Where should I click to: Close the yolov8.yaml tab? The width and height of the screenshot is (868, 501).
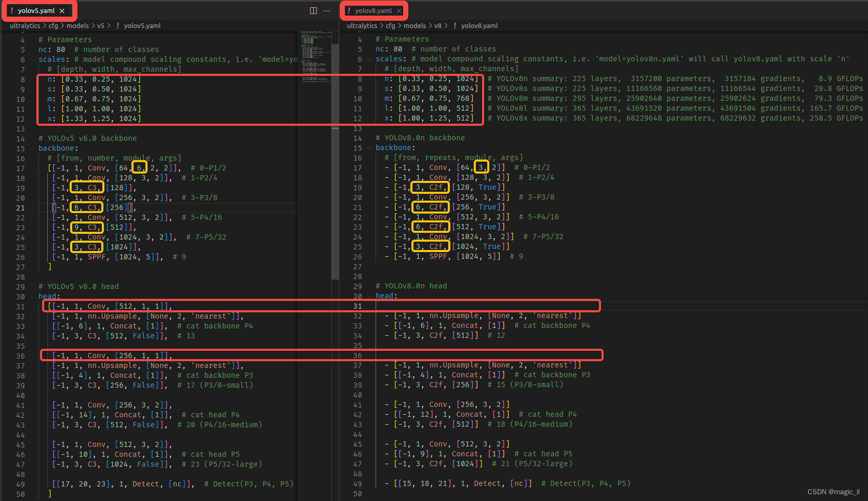(x=399, y=10)
